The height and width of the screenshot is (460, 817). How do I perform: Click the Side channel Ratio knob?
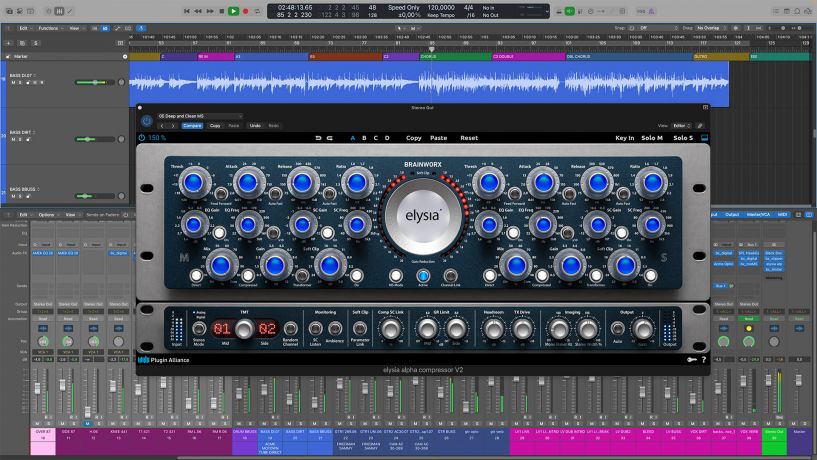[x=652, y=182]
